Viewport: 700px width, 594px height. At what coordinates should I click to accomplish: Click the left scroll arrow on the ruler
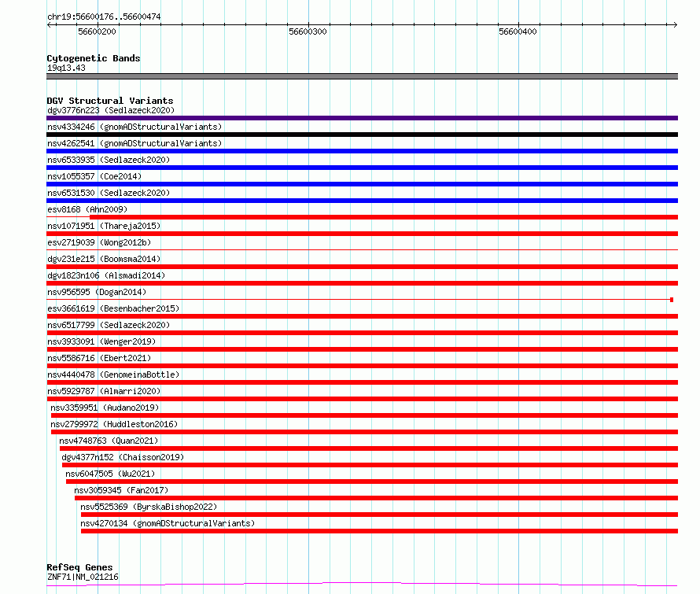[49, 25]
